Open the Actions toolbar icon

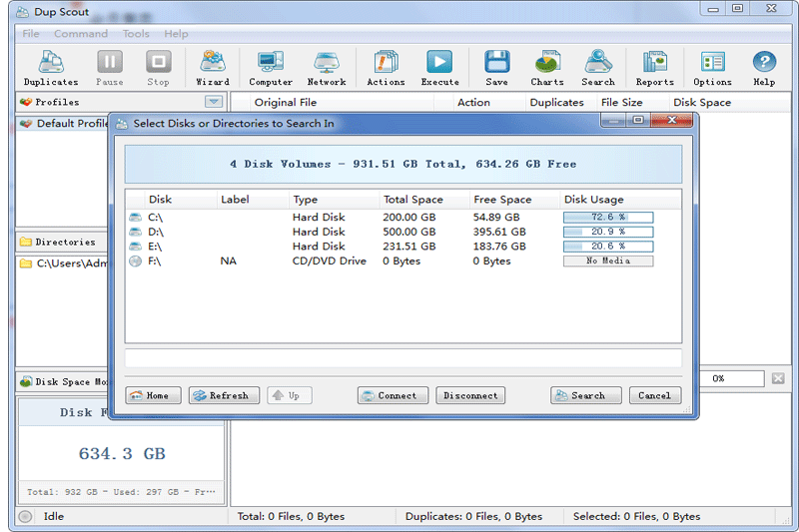pos(386,68)
